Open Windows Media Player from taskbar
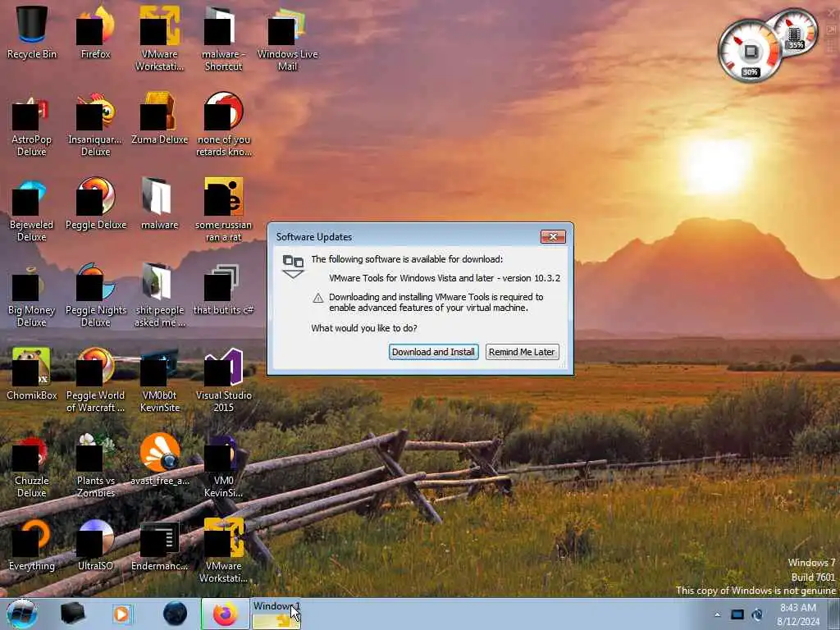840x630 pixels. 121,614
